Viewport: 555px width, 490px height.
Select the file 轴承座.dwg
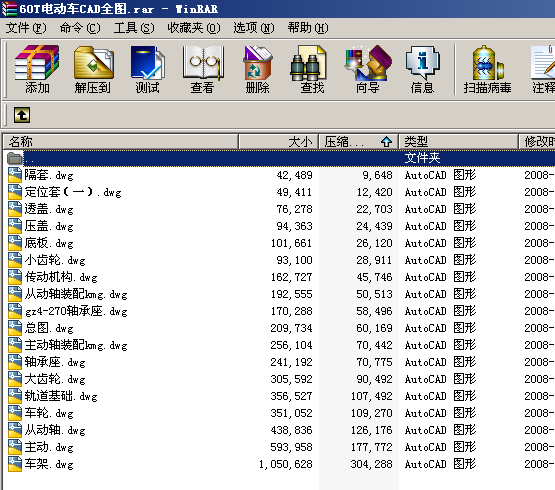[55, 362]
